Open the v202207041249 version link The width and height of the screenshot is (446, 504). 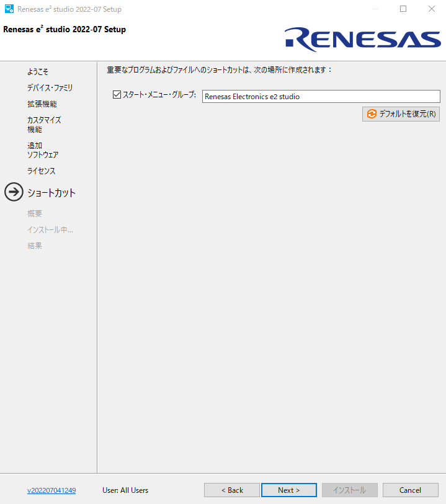point(51,490)
